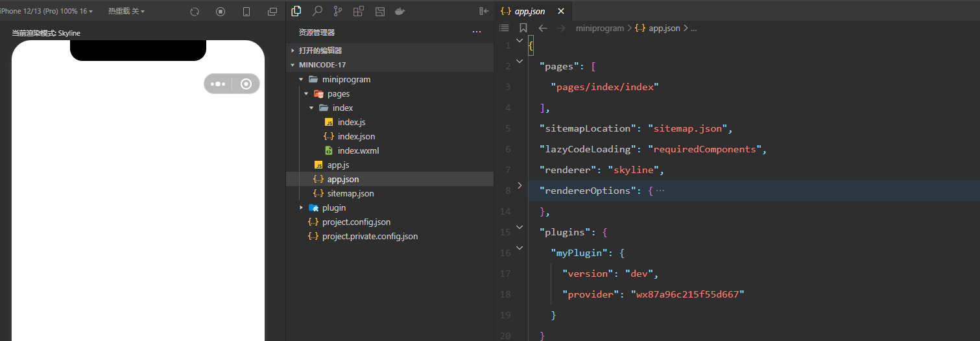Expand the plugin folder

[390, 207]
